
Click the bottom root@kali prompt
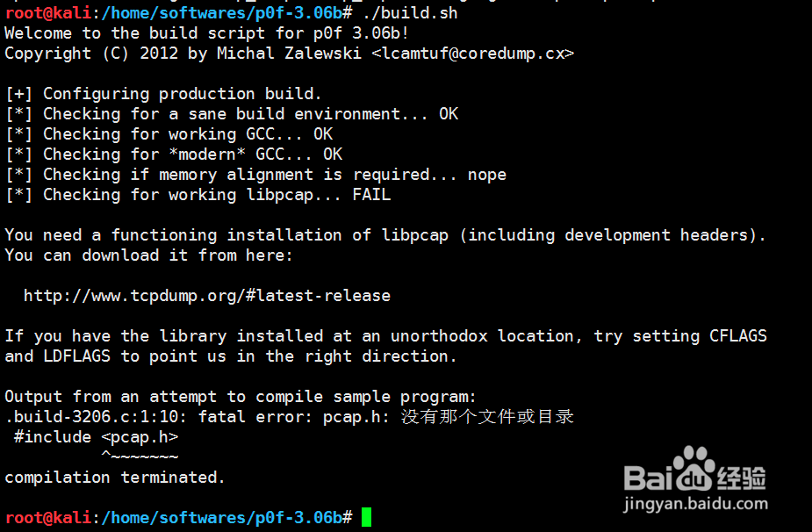point(48,517)
